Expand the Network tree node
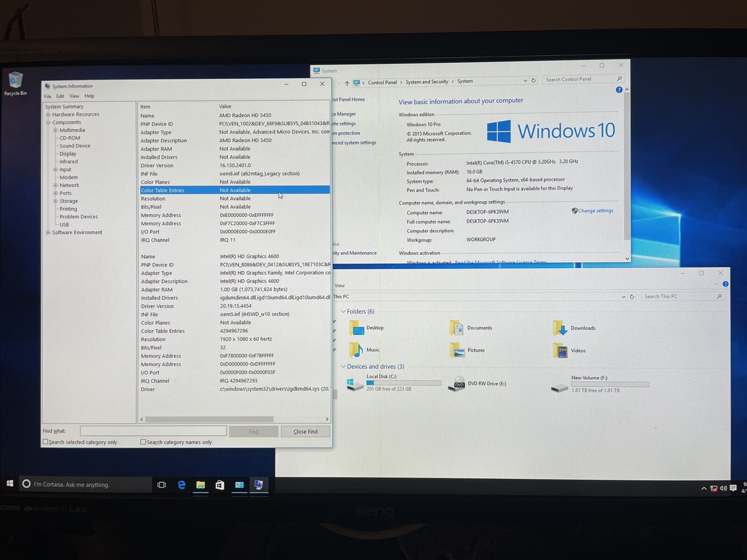 pos(55,185)
